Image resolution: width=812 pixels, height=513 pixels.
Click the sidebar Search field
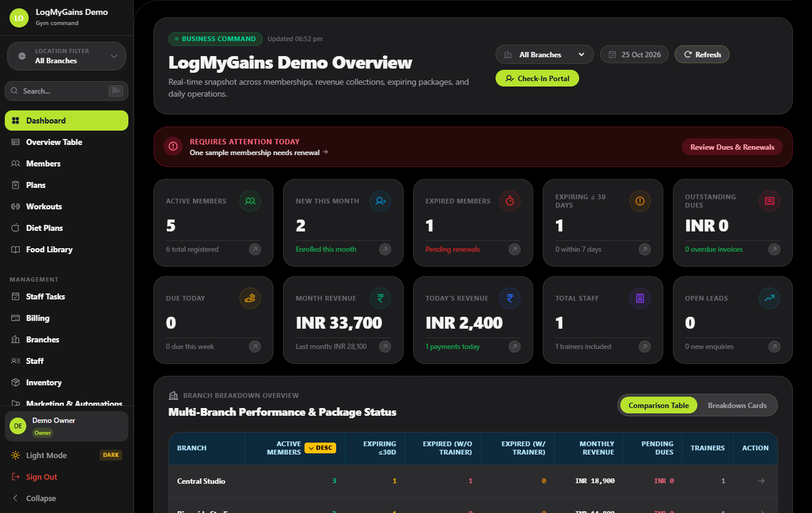click(x=67, y=91)
